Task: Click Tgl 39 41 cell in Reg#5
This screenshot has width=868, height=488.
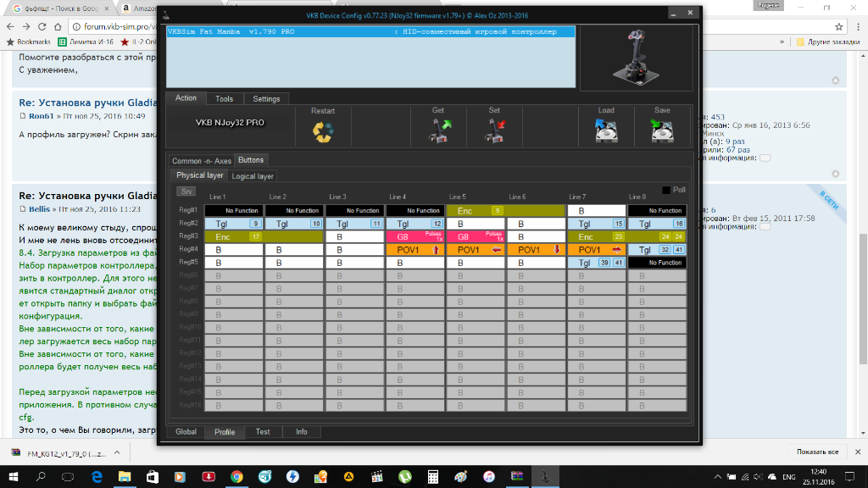Action: coord(596,263)
